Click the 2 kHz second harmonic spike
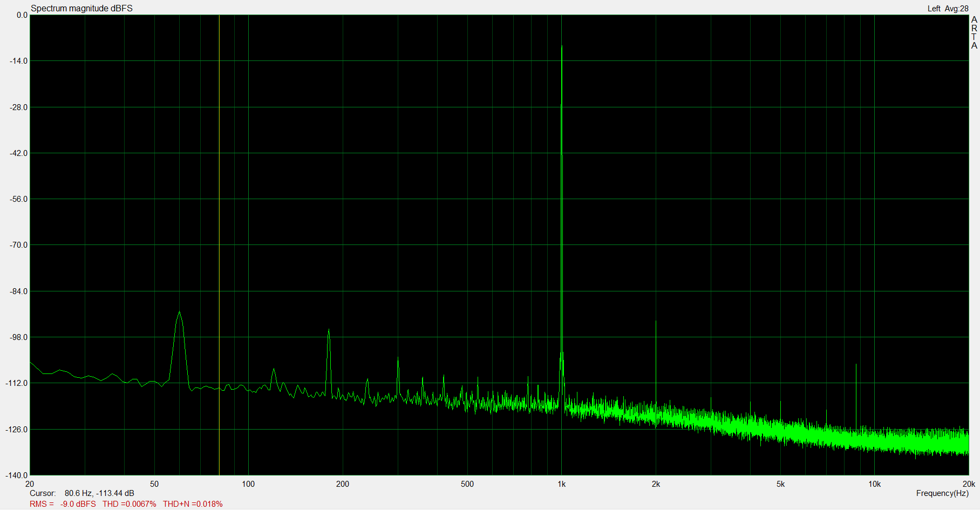 coord(656,322)
